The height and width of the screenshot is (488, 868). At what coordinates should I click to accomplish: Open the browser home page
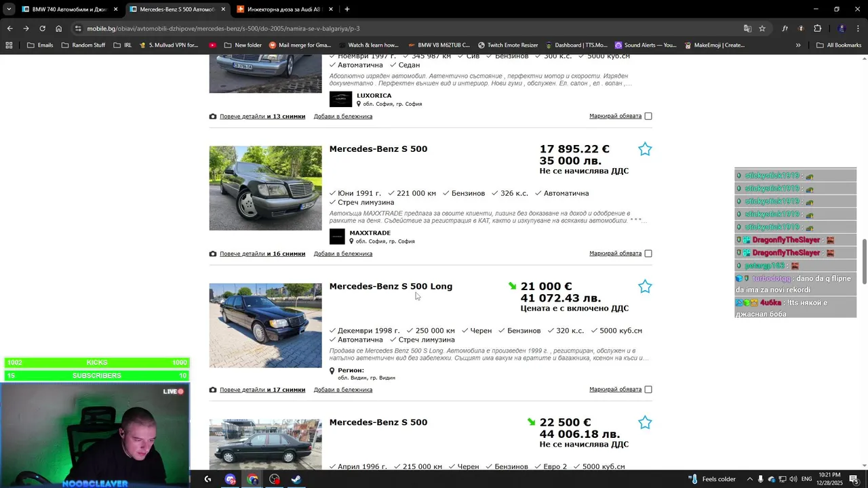(x=58, y=28)
